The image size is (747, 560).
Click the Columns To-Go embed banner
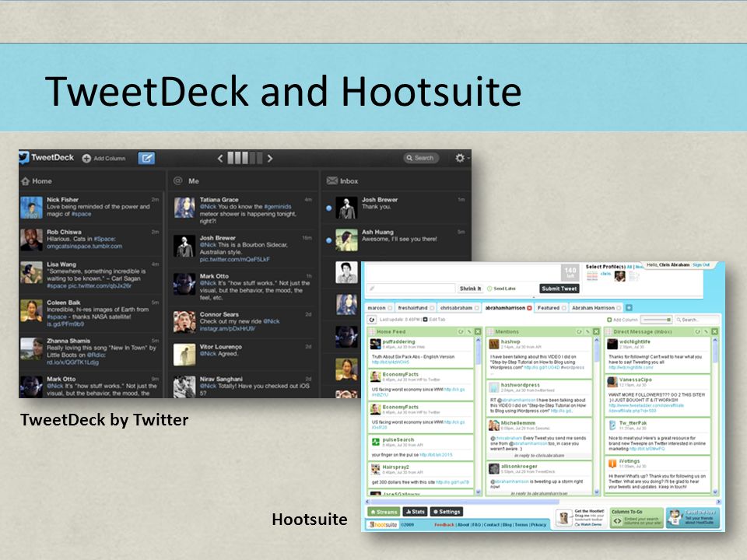pyautogui.click(x=637, y=519)
